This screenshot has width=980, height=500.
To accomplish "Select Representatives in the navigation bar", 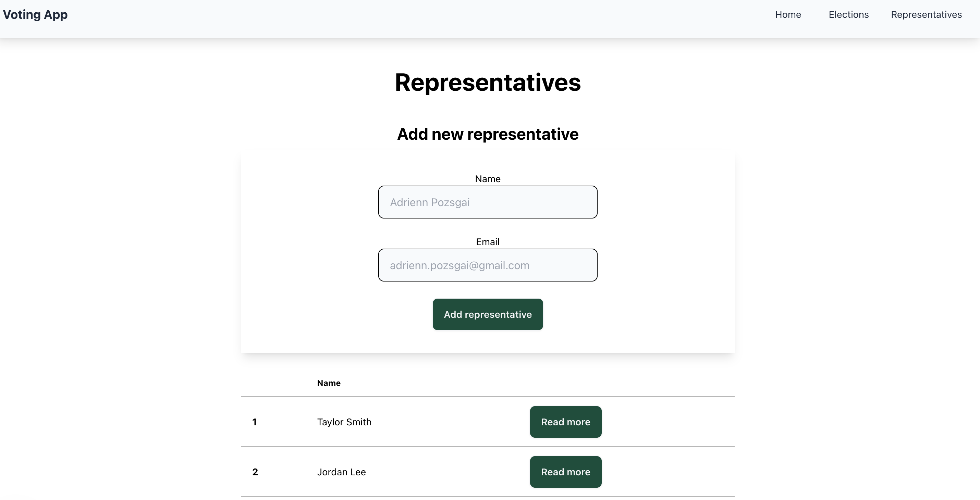I will (x=926, y=14).
